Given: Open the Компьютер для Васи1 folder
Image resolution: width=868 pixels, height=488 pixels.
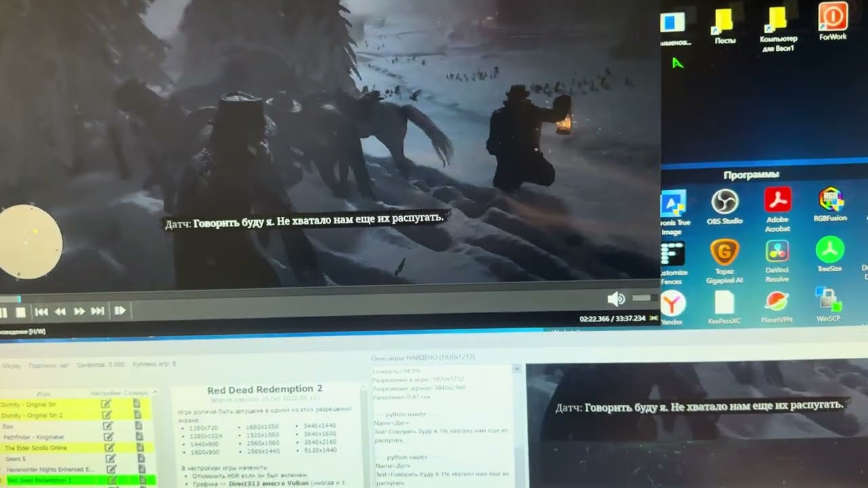Looking at the screenshot, I should 777,29.
